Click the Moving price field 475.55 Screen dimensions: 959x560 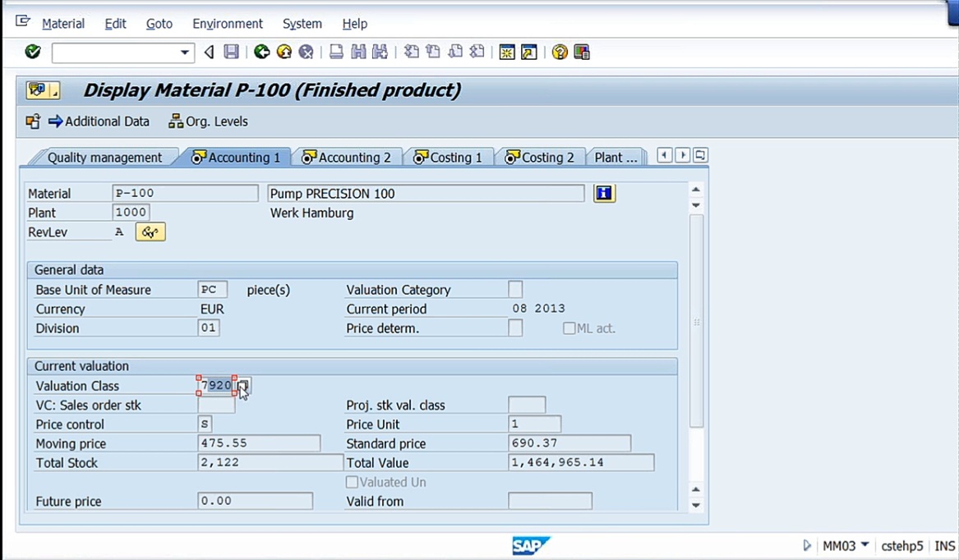[260, 443]
